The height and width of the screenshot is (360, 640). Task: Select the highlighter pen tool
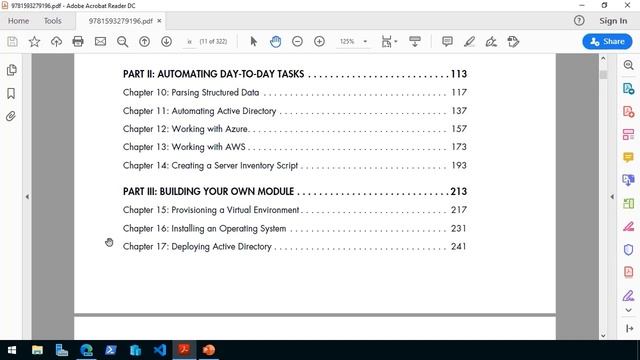[469, 41]
